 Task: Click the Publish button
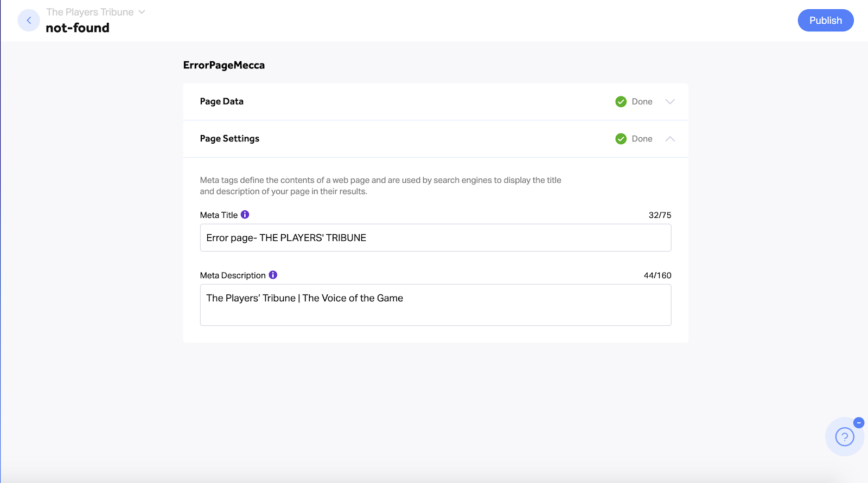pyautogui.click(x=826, y=21)
